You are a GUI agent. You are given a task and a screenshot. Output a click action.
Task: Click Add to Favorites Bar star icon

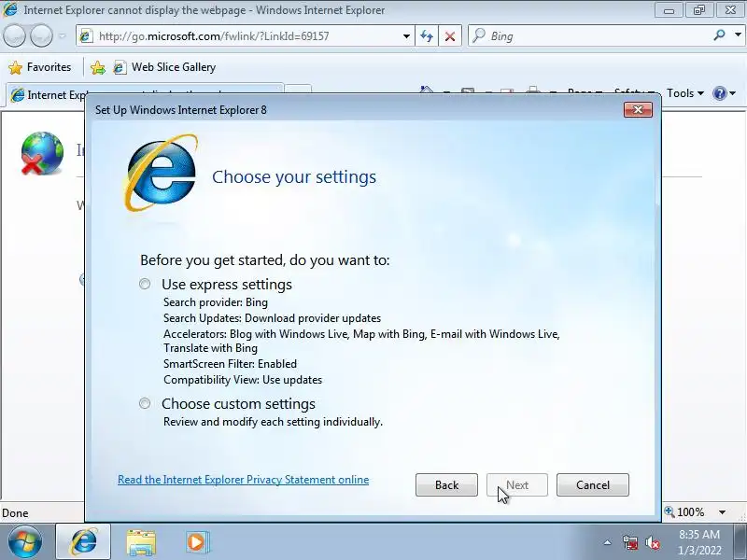pyautogui.click(x=98, y=67)
